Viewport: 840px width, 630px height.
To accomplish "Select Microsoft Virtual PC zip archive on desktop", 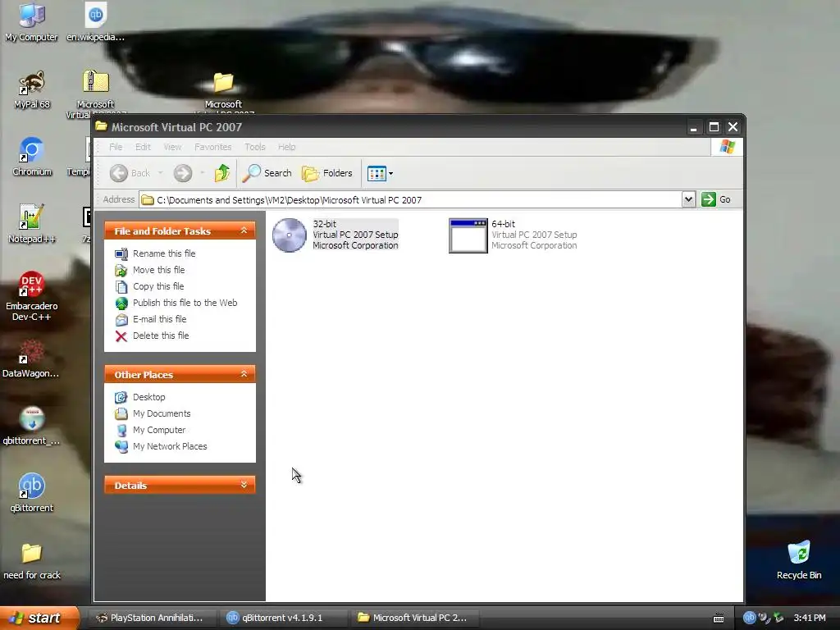I will (95, 91).
